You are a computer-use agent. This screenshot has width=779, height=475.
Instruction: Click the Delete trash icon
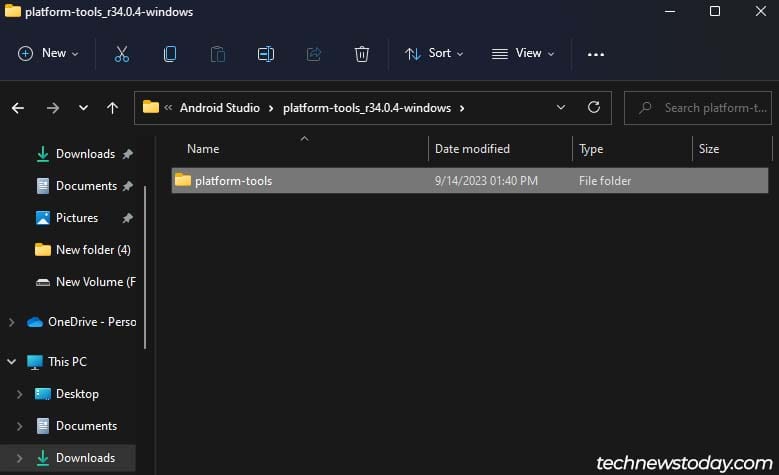(362, 54)
